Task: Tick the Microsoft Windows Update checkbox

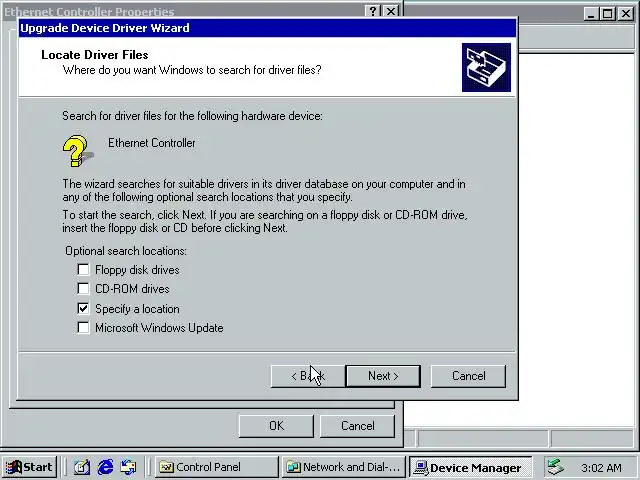Action: pyautogui.click(x=83, y=328)
